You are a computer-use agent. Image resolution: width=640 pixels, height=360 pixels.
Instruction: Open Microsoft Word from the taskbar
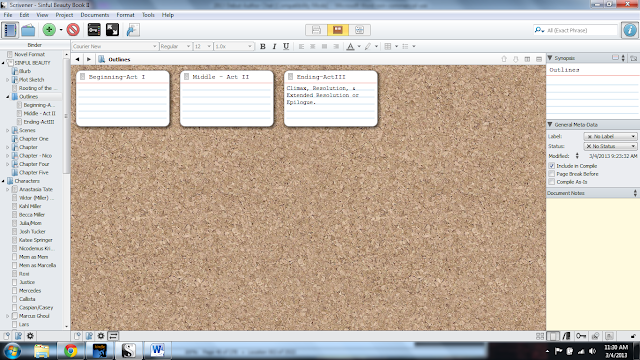(x=158, y=351)
